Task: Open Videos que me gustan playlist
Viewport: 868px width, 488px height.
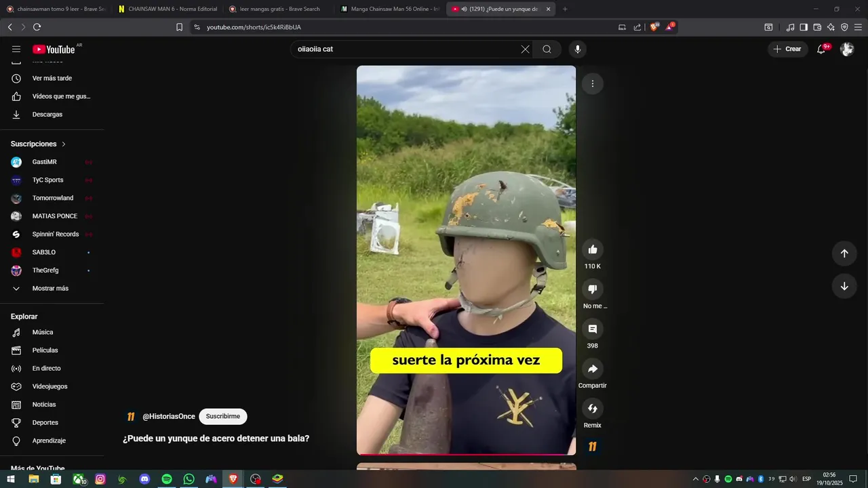Action: pyautogui.click(x=53, y=96)
